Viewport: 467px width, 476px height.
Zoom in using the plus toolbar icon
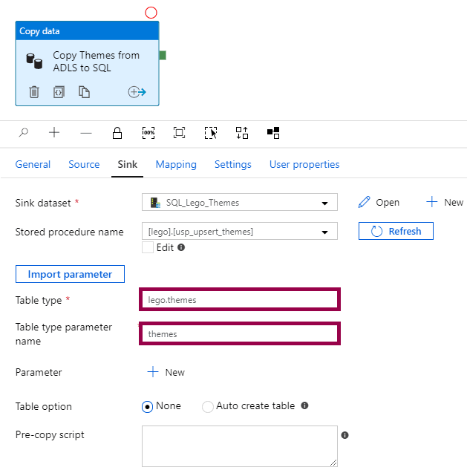54,133
